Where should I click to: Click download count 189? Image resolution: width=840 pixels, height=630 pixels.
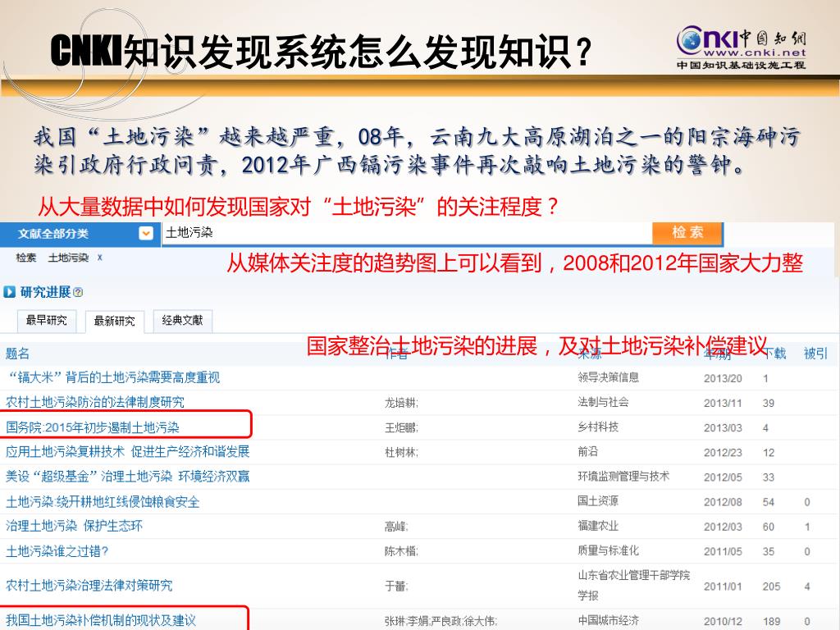[x=771, y=622]
